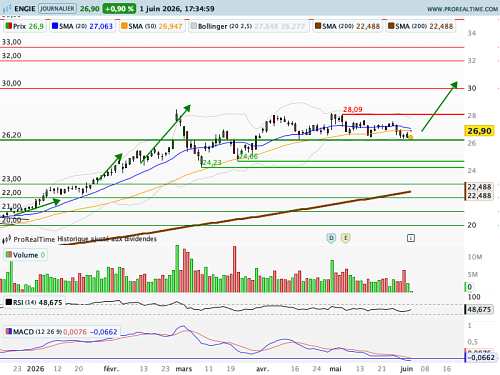Image resolution: width=500 pixels, height=375 pixels.
Task: Open the JOURNALIER timeframe selector
Action: [57, 8]
